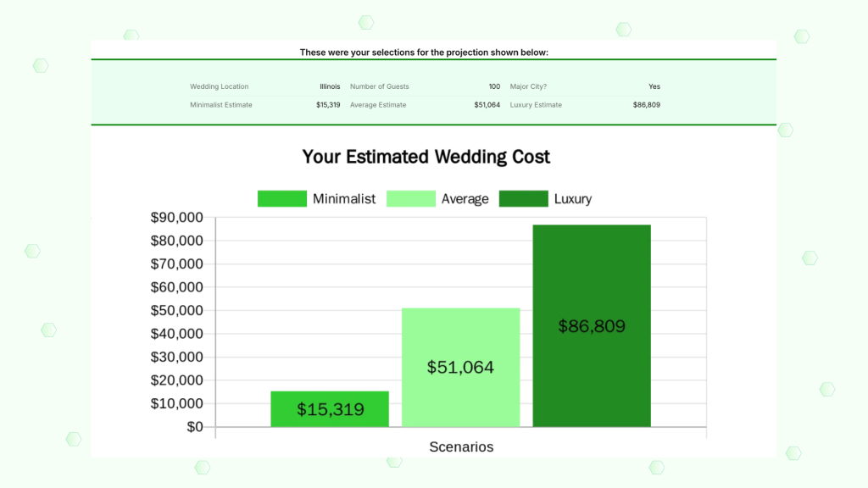Click the $90,000 y-axis label

click(176, 218)
